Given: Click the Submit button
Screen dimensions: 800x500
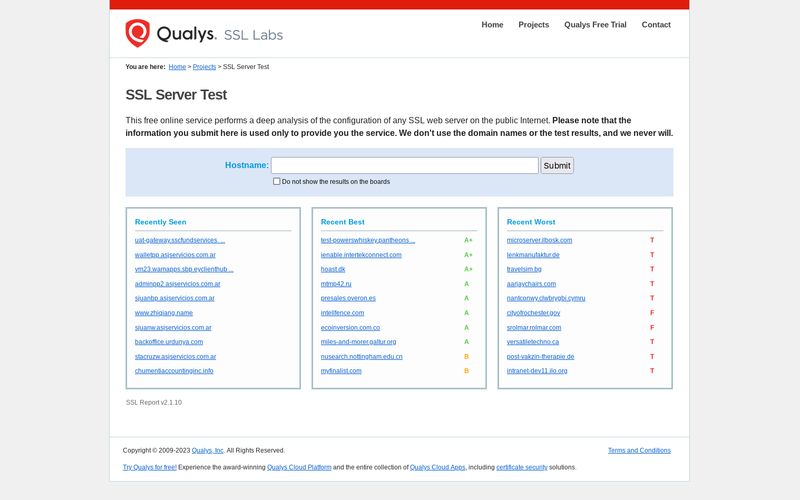Looking at the screenshot, I should pos(557,165).
